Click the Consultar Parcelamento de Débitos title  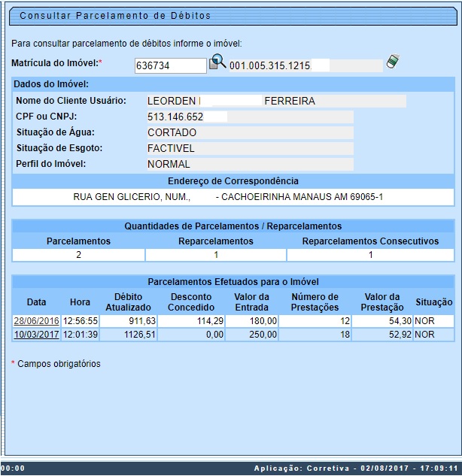[x=115, y=15]
